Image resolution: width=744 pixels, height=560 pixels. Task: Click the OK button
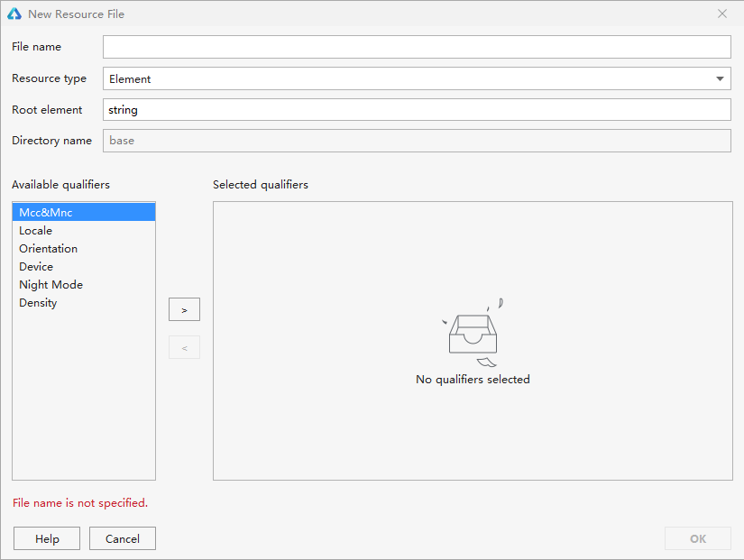[697, 538]
